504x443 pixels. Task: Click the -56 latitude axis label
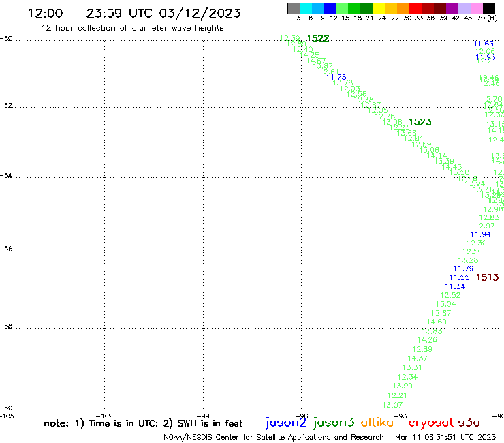[x=6, y=249]
